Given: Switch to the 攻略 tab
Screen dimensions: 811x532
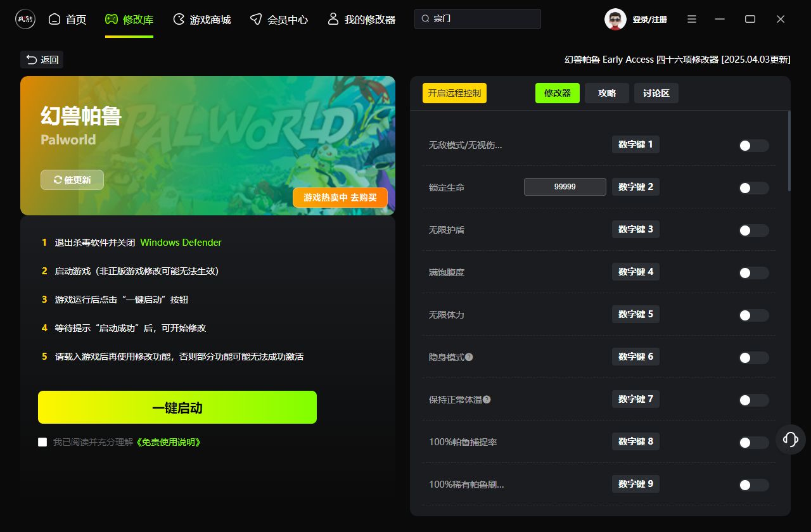Looking at the screenshot, I should coord(606,93).
